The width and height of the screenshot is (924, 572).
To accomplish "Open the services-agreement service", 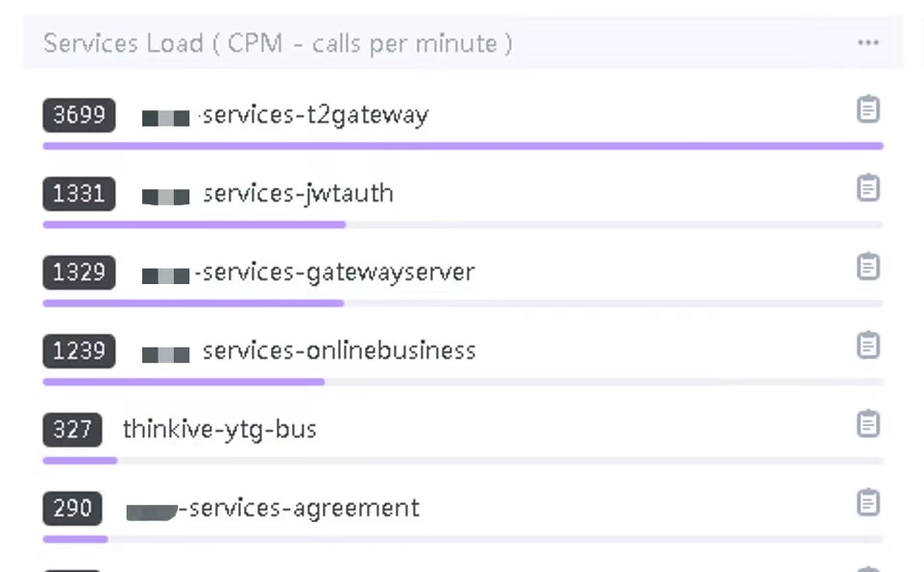I will [273, 509].
